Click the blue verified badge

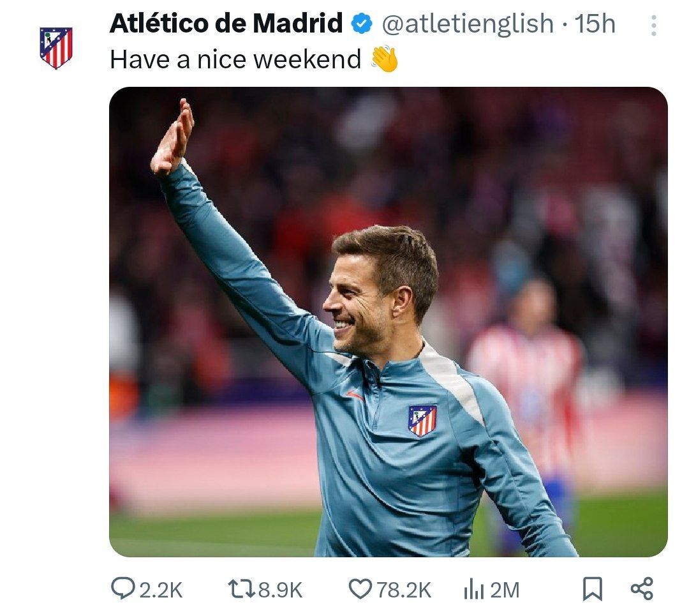(362, 24)
